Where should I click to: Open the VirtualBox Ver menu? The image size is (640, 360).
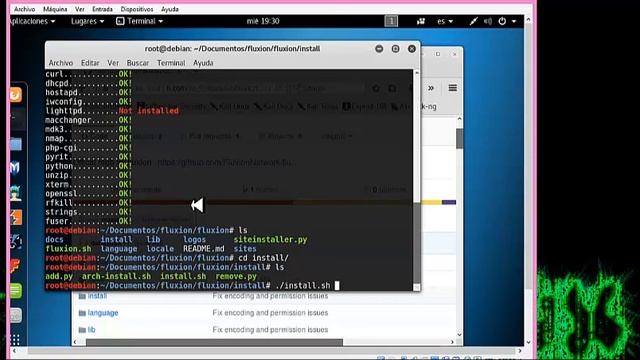pos(80,9)
